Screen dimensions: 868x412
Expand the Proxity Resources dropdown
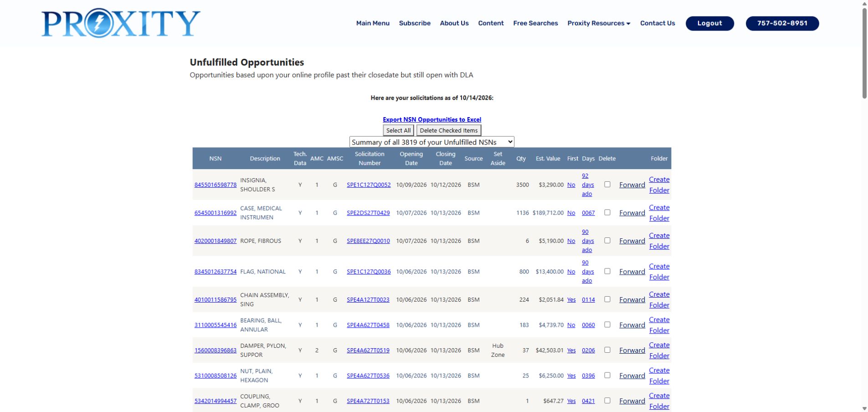[599, 23]
